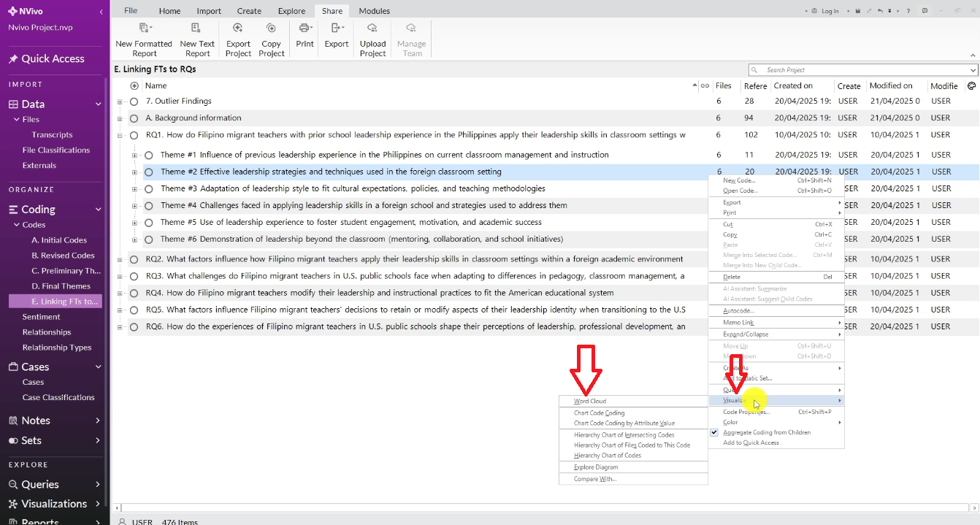Click the New Text Report icon

[196, 28]
